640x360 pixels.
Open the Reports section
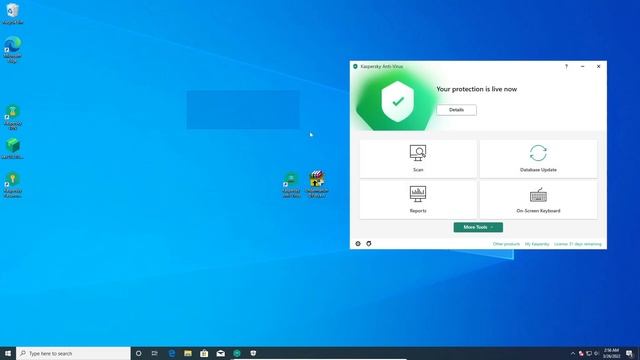click(418, 200)
